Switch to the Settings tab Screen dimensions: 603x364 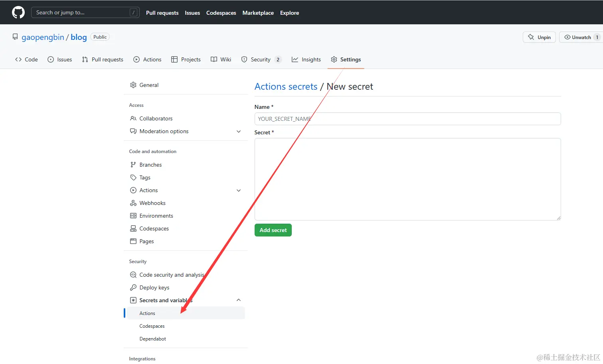(346, 59)
